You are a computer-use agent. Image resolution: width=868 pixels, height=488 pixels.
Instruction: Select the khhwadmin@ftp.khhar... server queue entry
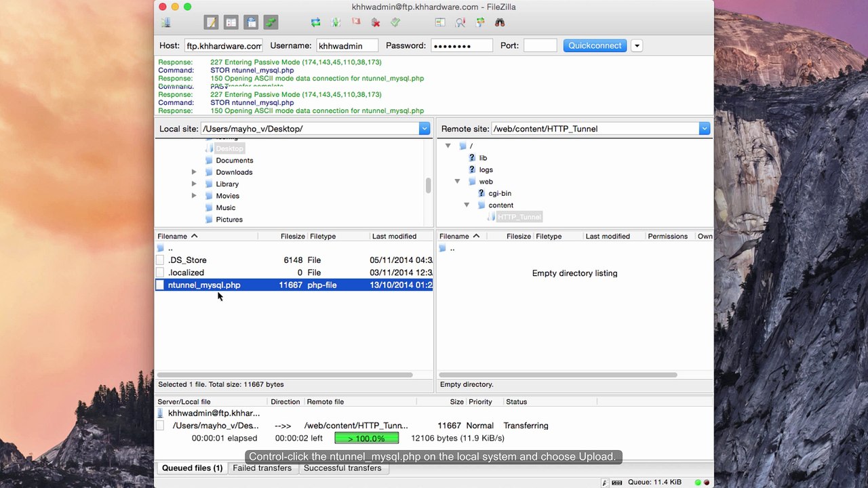(214, 413)
